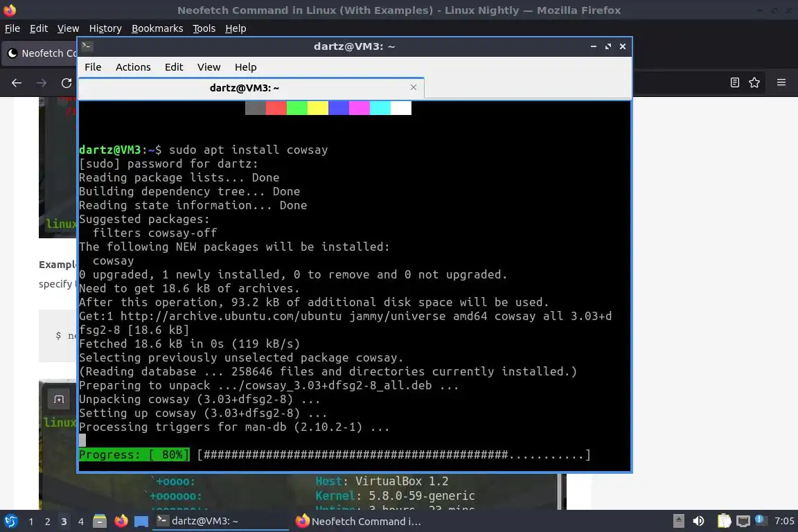The image size is (798, 532).
Task: Open the terminal Actions menu
Action: click(133, 67)
